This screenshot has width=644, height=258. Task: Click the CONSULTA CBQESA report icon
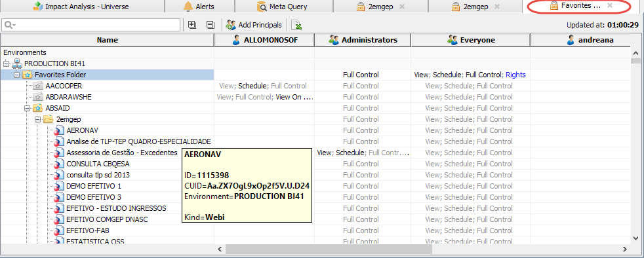59,164
